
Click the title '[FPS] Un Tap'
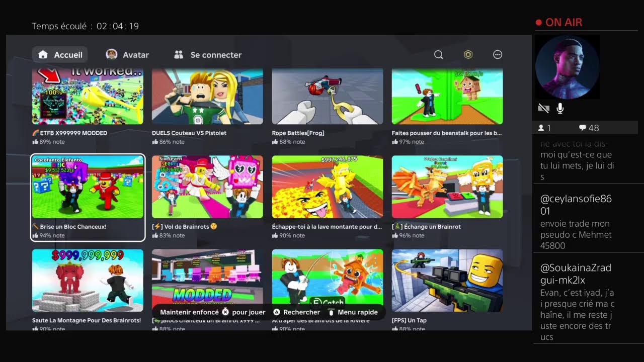point(410,320)
